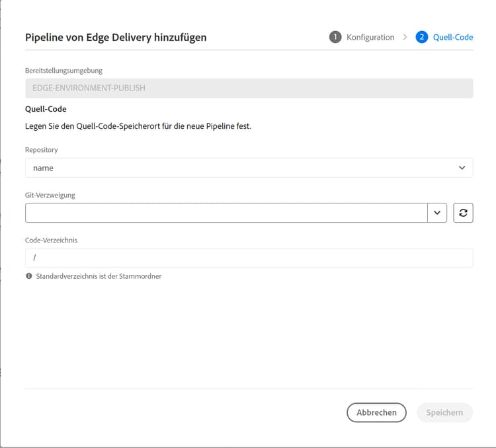Click the refresh Git branches icon
This screenshot has width=496, height=448.
coord(463,213)
